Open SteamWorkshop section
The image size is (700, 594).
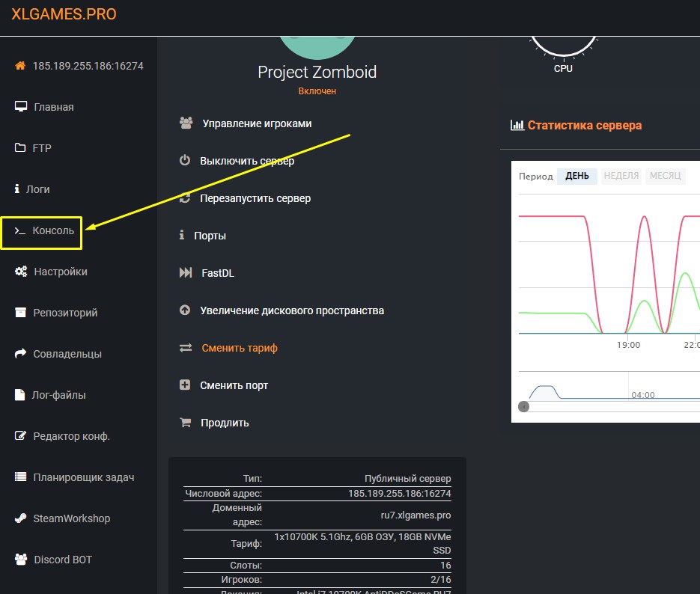point(71,518)
